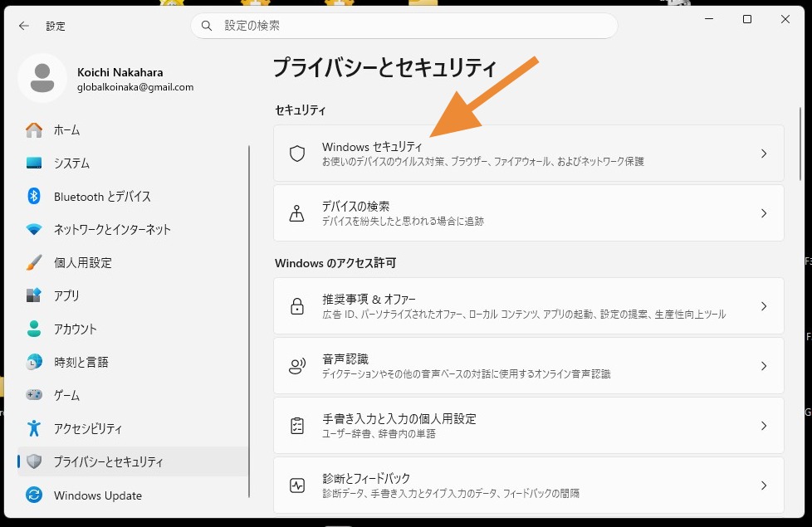Image resolution: width=812 pixels, height=527 pixels.
Task: Click the Windows Update refresh icon
Action: [x=34, y=495]
